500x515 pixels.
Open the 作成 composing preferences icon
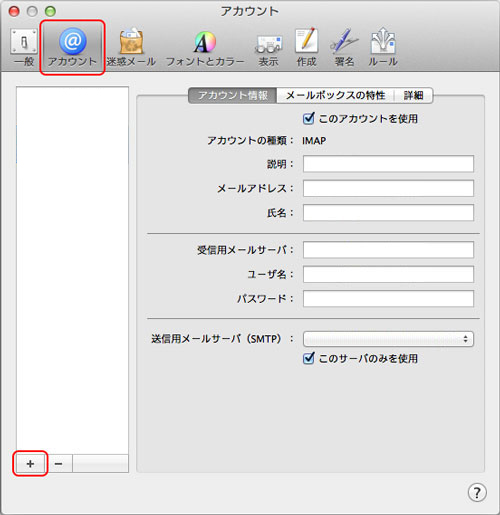tap(306, 47)
